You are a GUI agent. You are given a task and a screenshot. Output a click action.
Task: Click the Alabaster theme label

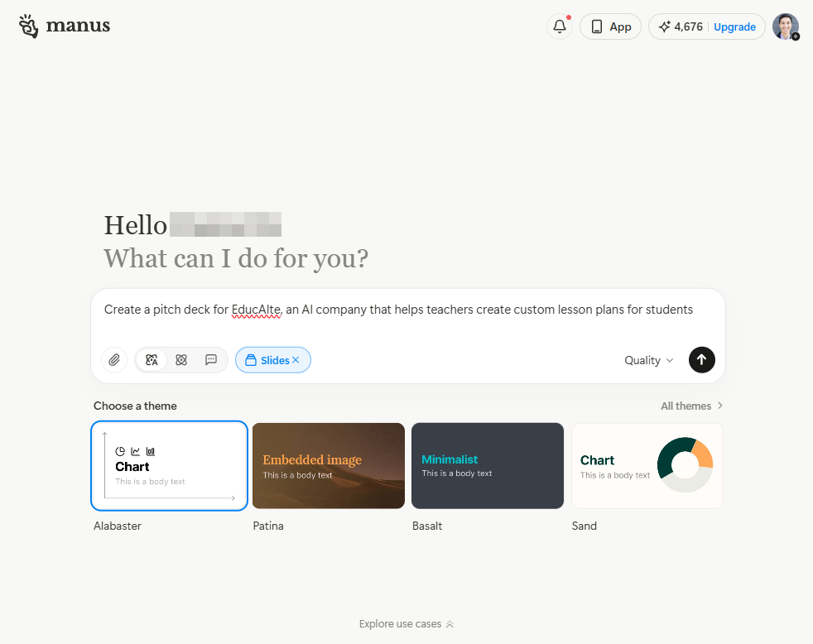pyautogui.click(x=118, y=526)
